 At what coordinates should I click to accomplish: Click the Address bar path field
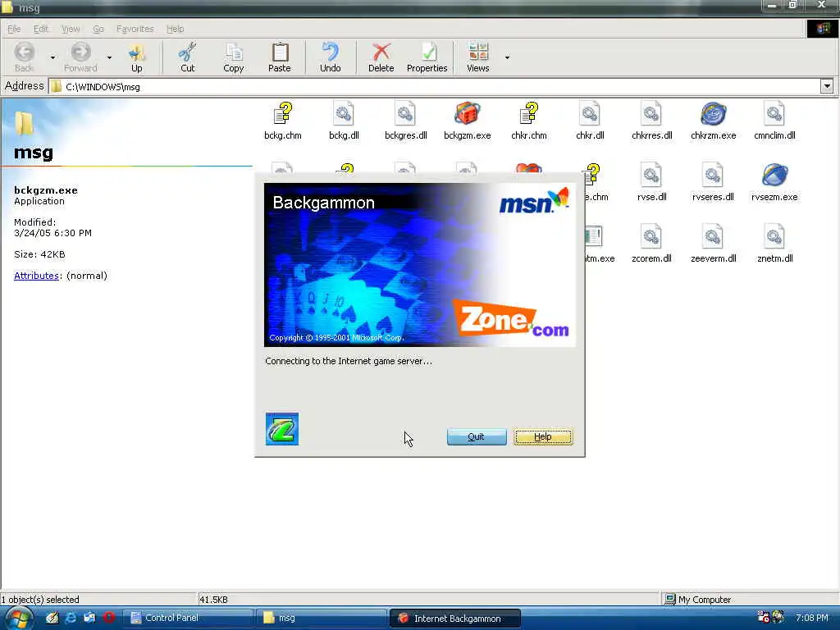435,86
